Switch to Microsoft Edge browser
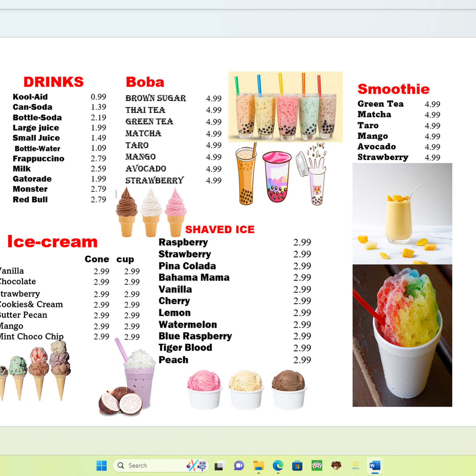Viewport: 476px width, 476px height. (278, 465)
